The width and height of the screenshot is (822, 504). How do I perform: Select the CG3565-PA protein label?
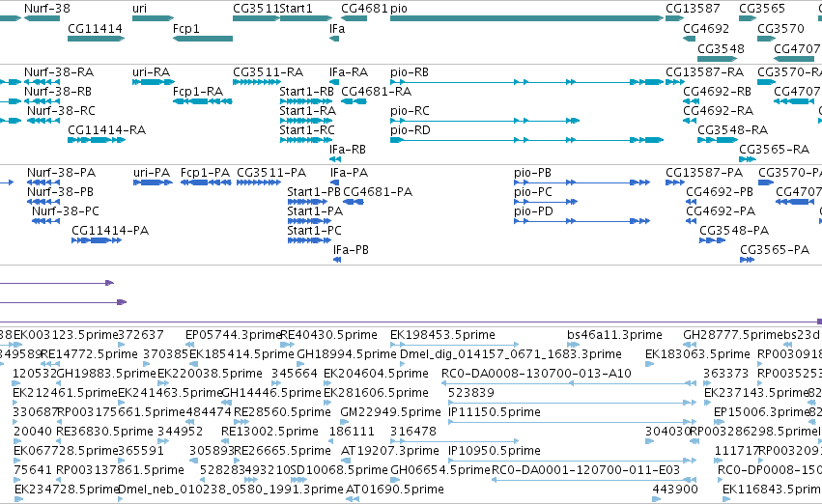(775, 250)
